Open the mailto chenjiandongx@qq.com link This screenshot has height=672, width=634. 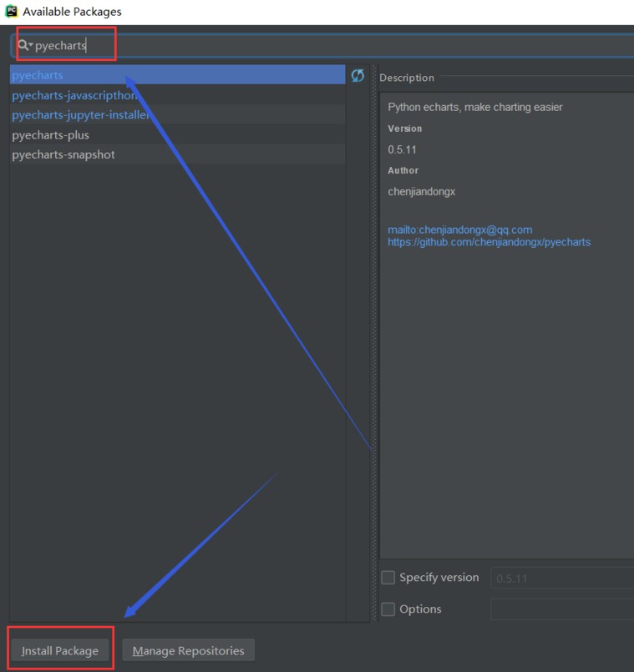pos(460,230)
